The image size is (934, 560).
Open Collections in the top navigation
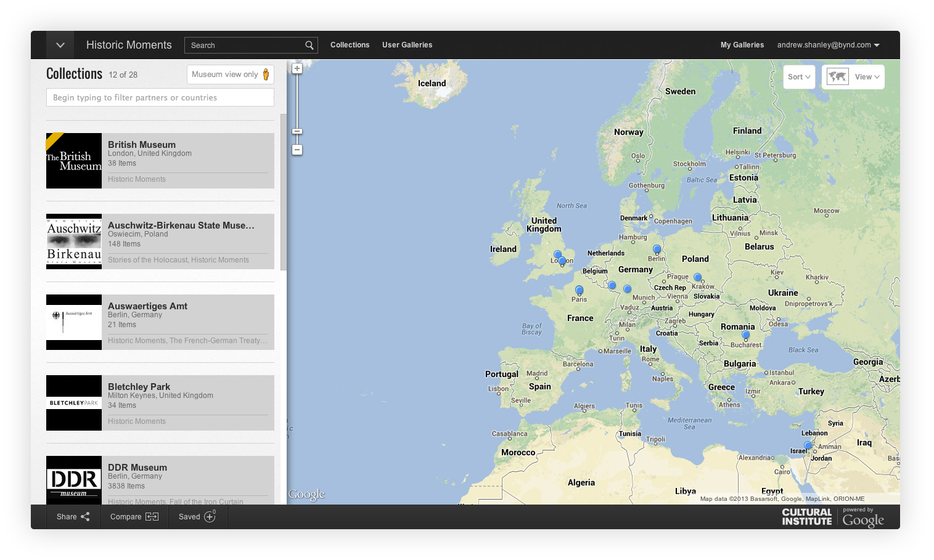(x=350, y=45)
